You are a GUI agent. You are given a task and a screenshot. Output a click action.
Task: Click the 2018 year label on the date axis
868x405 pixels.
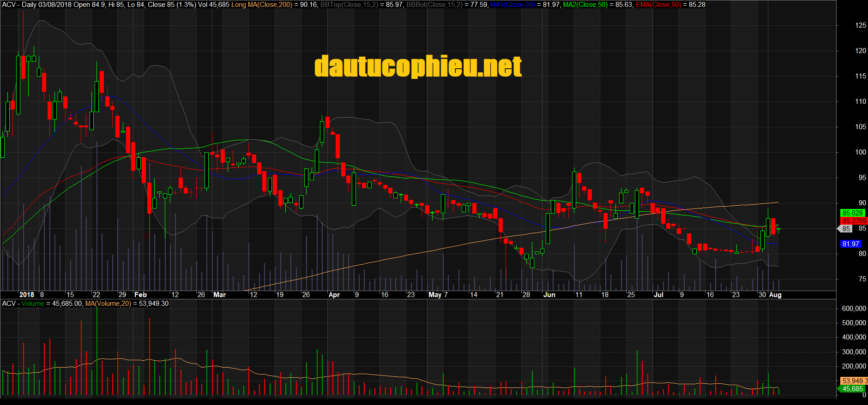(x=27, y=295)
